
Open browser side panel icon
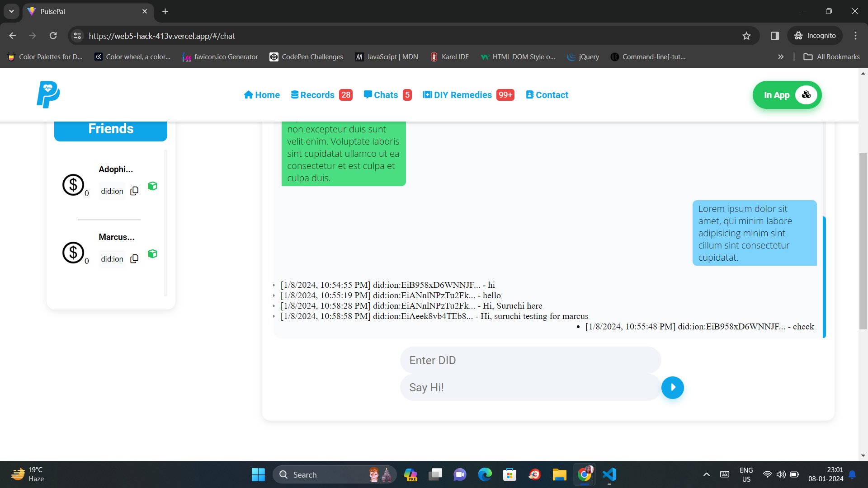(x=775, y=36)
